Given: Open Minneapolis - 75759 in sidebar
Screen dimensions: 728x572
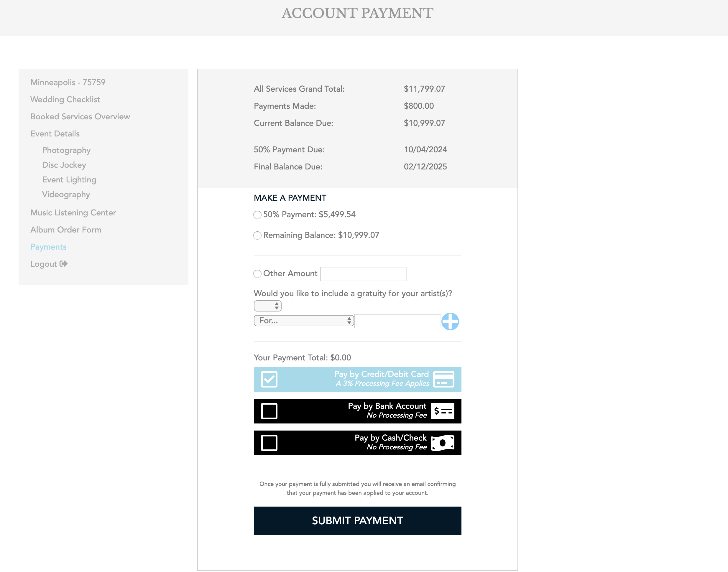Looking at the screenshot, I should click(68, 83).
